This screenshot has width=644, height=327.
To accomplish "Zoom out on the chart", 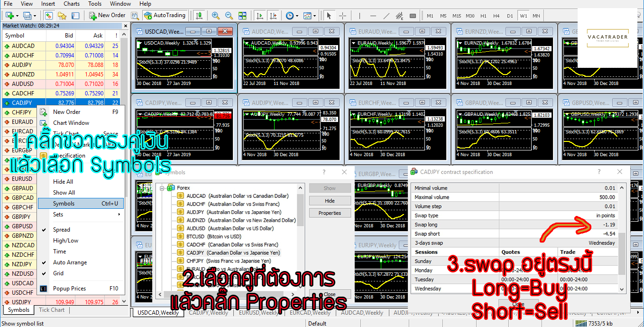I will click(229, 15).
